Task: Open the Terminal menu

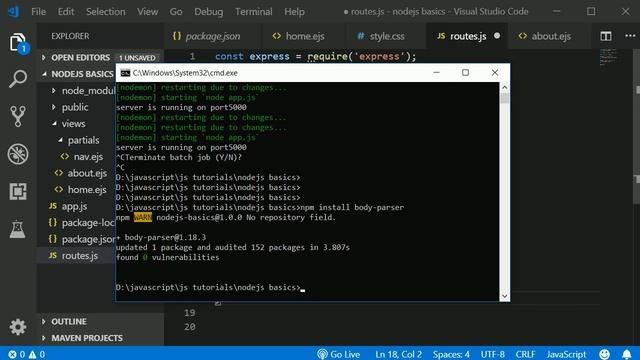Action: 253,11
